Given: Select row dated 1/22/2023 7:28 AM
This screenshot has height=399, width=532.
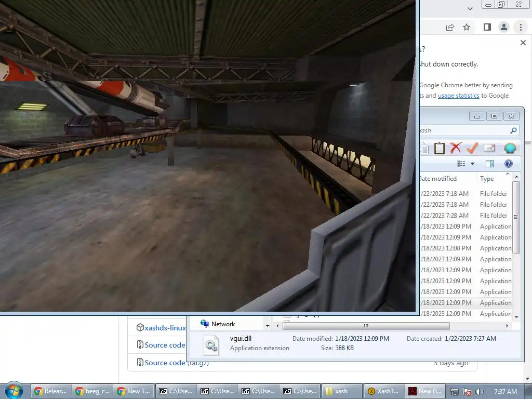Looking at the screenshot, I should click(x=466, y=216).
